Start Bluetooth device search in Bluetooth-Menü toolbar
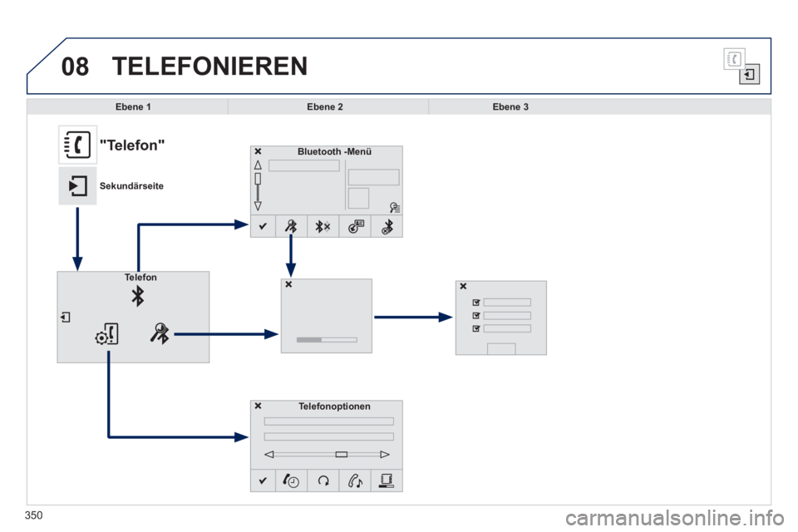This screenshot has height=532, width=798. [x=291, y=227]
